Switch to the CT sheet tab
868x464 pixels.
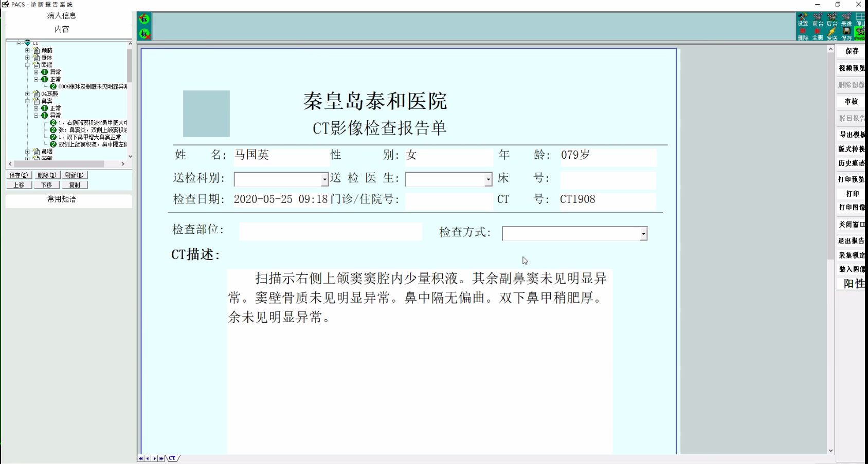172,458
